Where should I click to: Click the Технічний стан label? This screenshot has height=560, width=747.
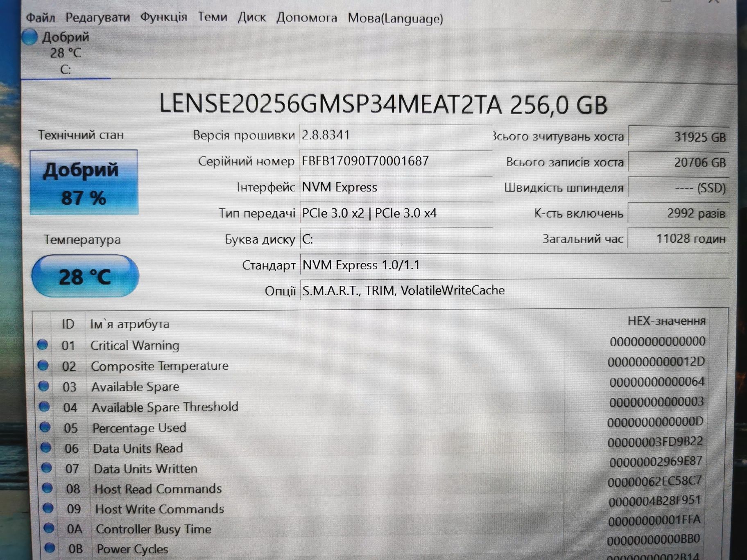(81, 135)
